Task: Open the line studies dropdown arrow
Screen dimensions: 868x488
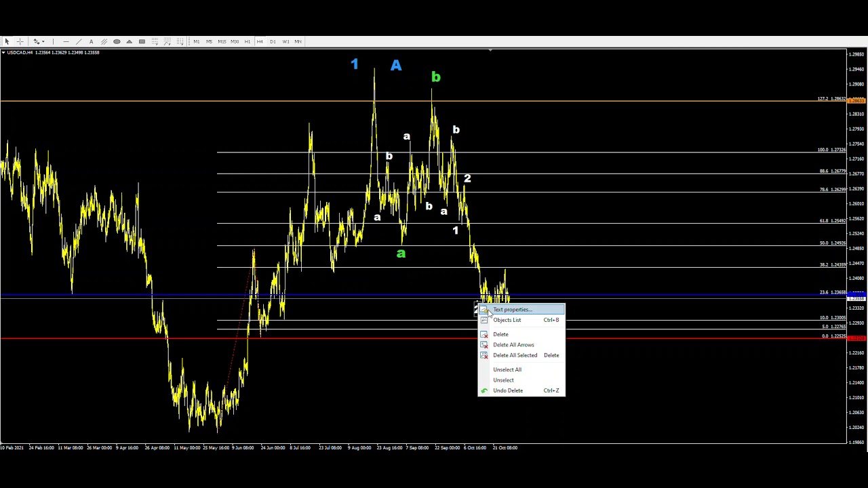Action: (x=43, y=41)
